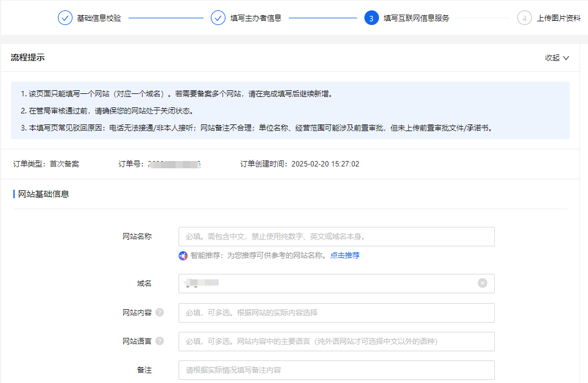The image size is (588, 383).
Task: Click the 智能推荐 star icon
Action: (x=183, y=256)
